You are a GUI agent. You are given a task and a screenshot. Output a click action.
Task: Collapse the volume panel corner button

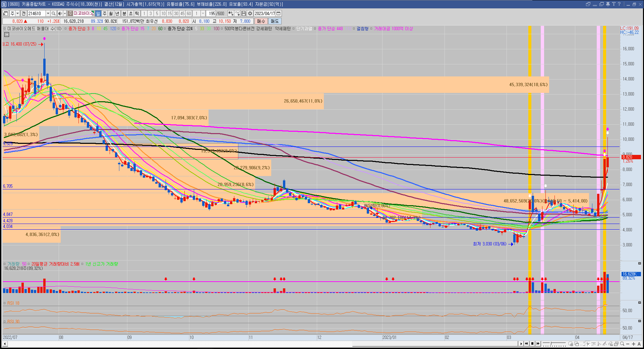[639, 264]
